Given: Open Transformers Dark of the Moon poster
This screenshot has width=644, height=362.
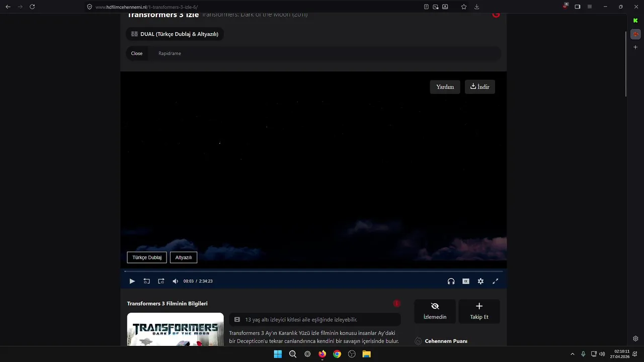Looking at the screenshot, I should click(x=175, y=329).
